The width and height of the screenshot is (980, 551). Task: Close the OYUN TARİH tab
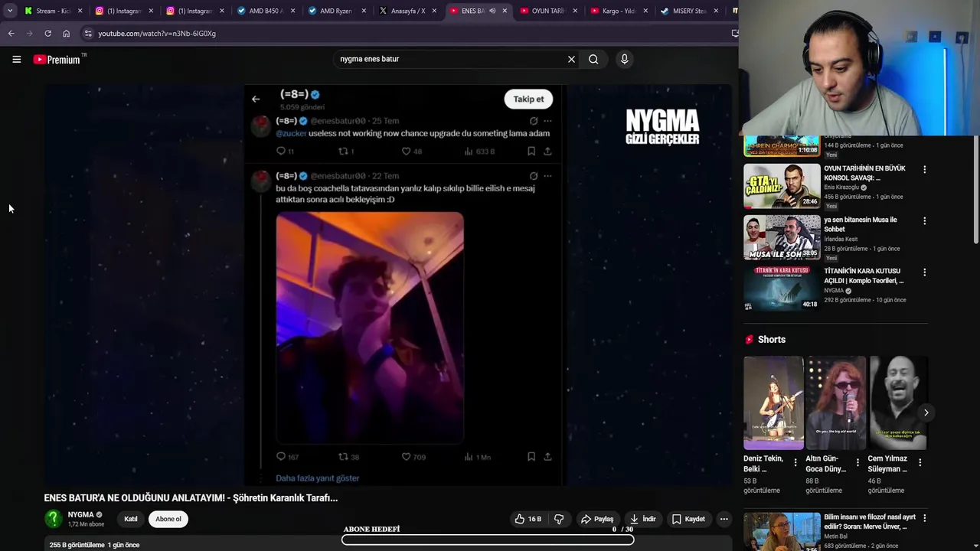click(x=575, y=11)
